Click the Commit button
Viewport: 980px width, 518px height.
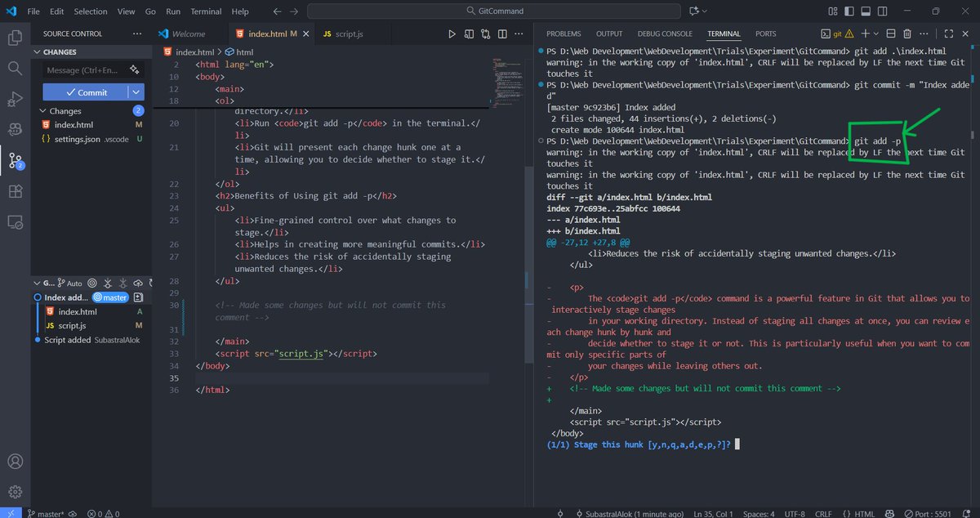pos(86,92)
